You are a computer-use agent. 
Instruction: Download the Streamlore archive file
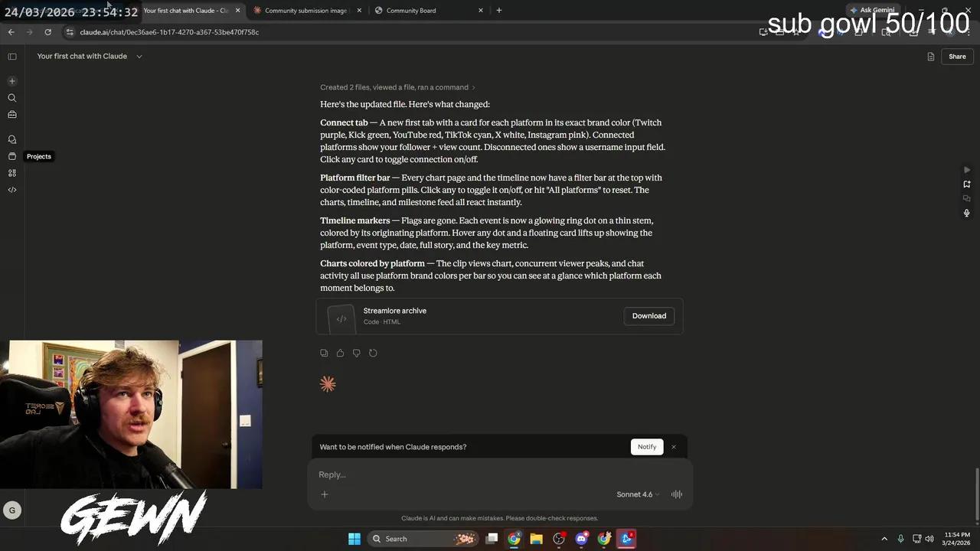[x=649, y=316]
